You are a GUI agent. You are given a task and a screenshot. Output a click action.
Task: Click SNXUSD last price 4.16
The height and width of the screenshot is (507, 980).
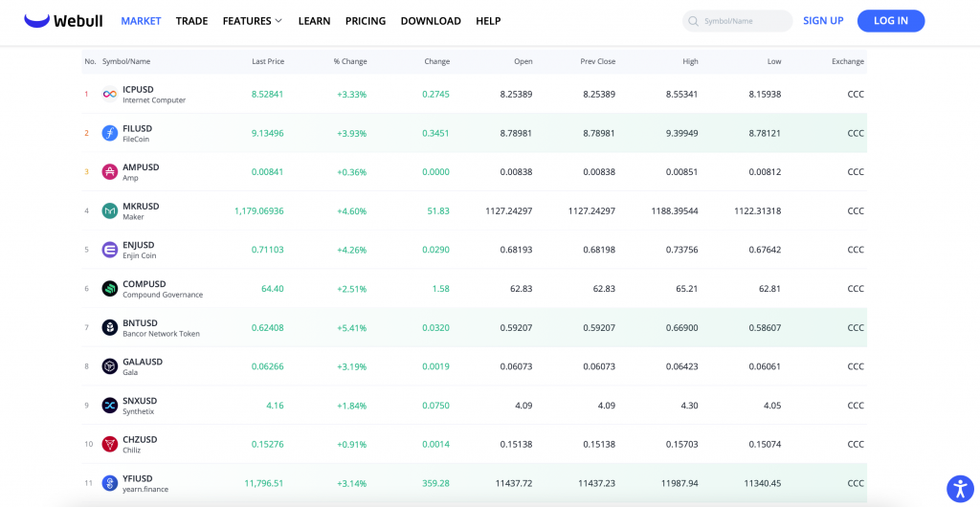coord(275,406)
